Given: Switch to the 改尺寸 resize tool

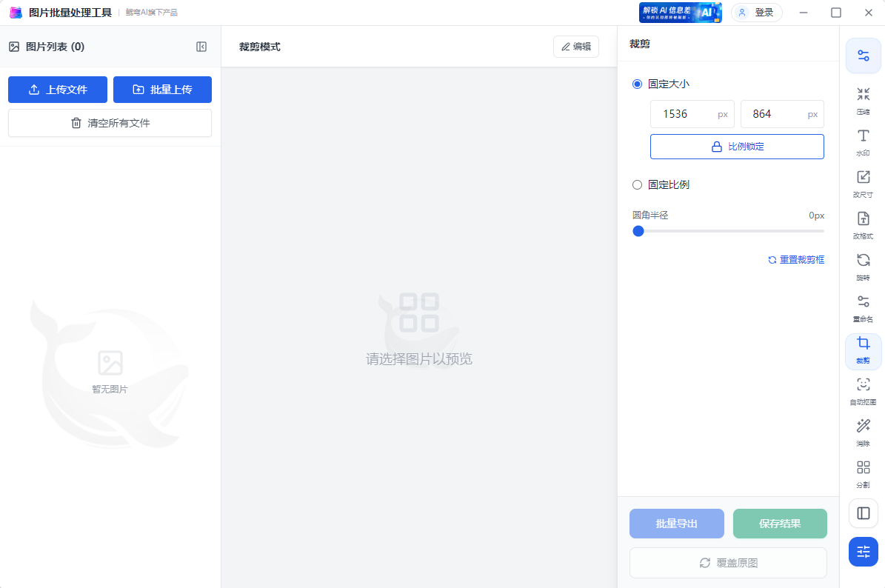Looking at the screenshot, I should 863,183.
